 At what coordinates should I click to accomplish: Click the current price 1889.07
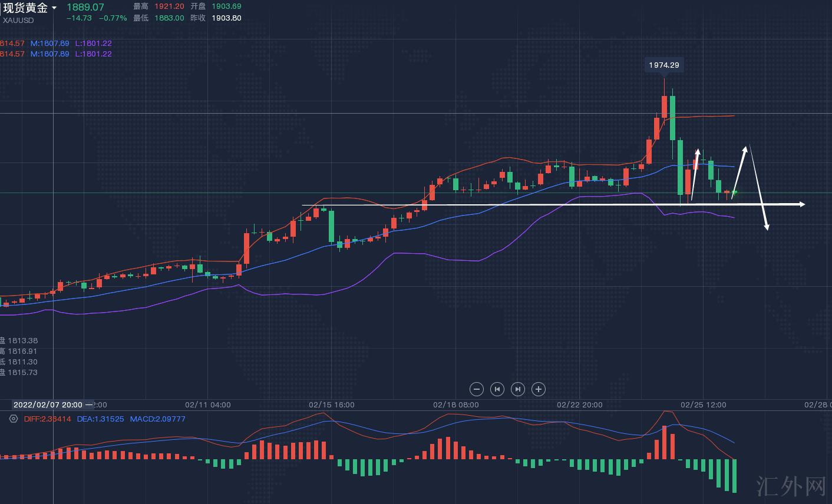tap(85, 7)
